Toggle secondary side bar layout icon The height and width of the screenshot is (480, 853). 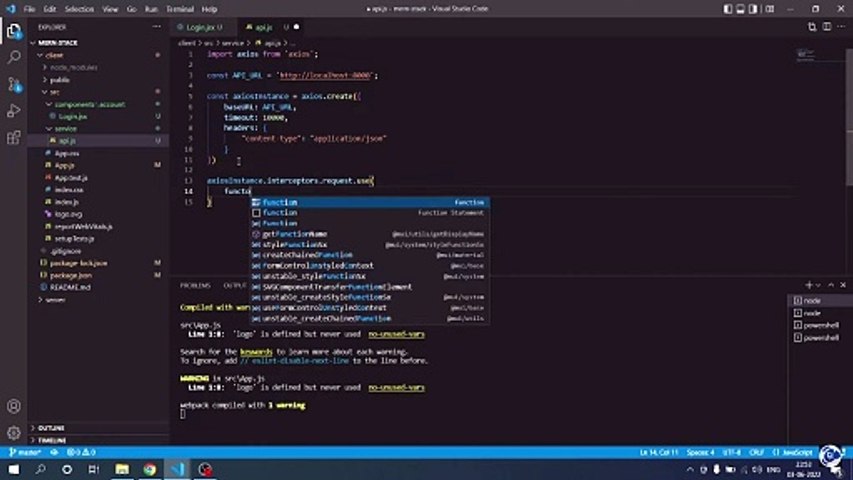753,9
